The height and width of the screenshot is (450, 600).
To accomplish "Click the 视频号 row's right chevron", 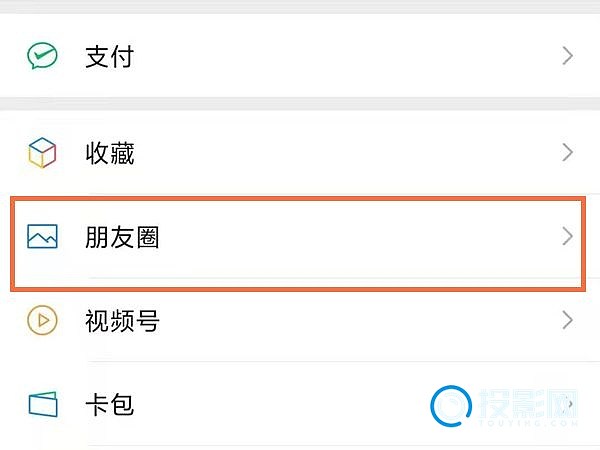I will click(567, 321).
